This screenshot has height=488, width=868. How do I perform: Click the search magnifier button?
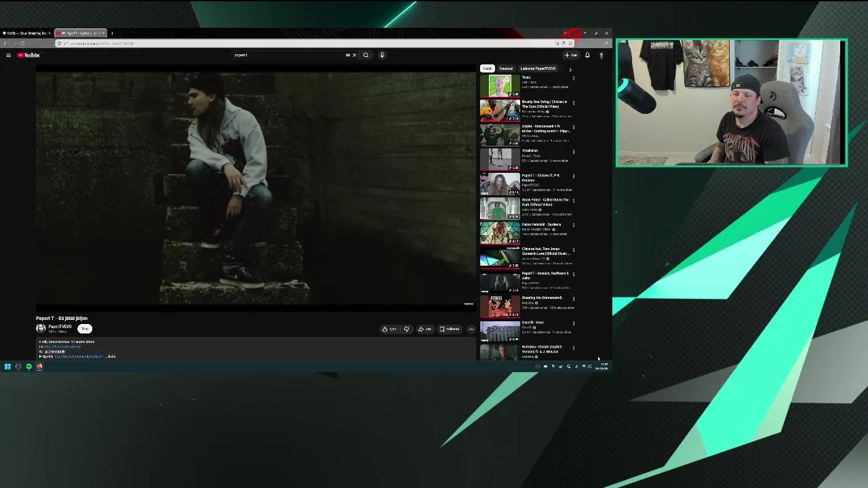click(x=366, y=55)
